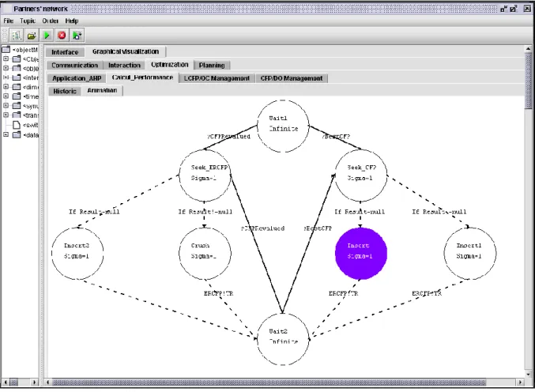Start the simulation with green play icon
The image size is (535, 392).
pos(47,35)
